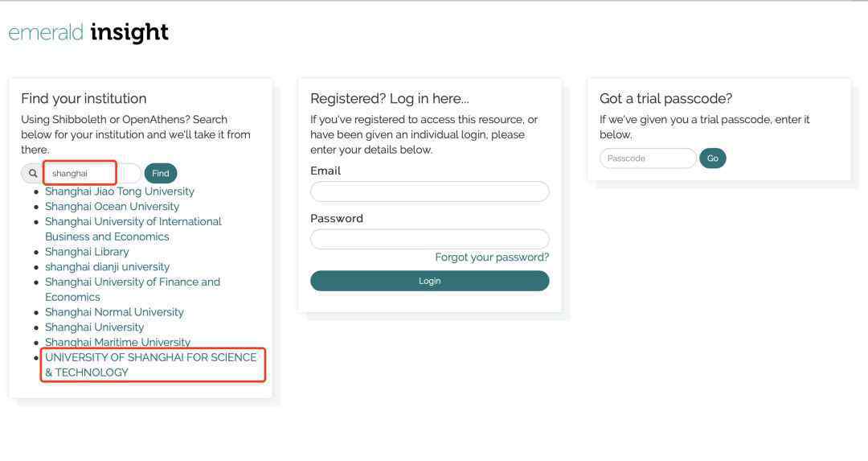Click the Email input field
868x461 pixels.
(429, 191)
